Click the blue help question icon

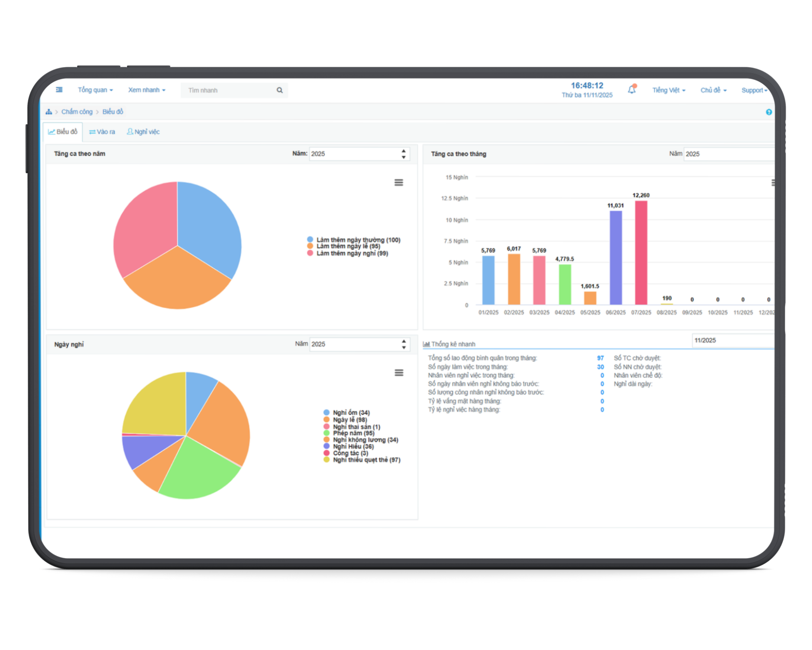(x=769, y=112)
